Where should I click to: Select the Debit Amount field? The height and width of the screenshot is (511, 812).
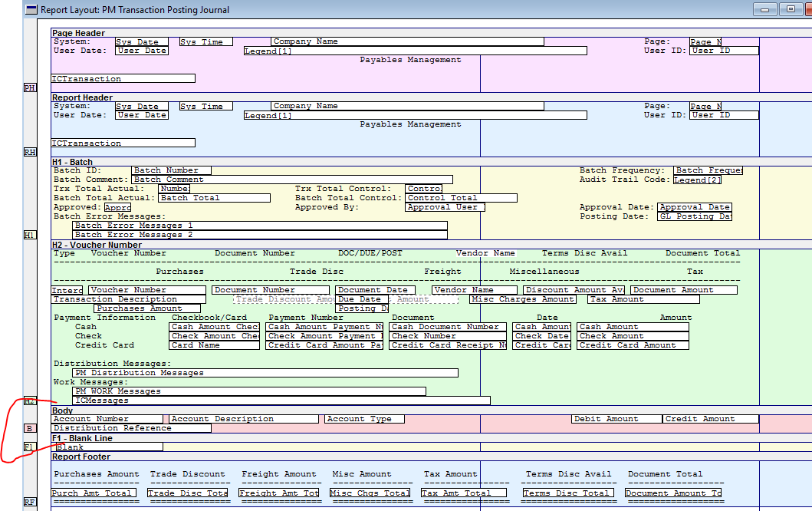pos(616,419)
